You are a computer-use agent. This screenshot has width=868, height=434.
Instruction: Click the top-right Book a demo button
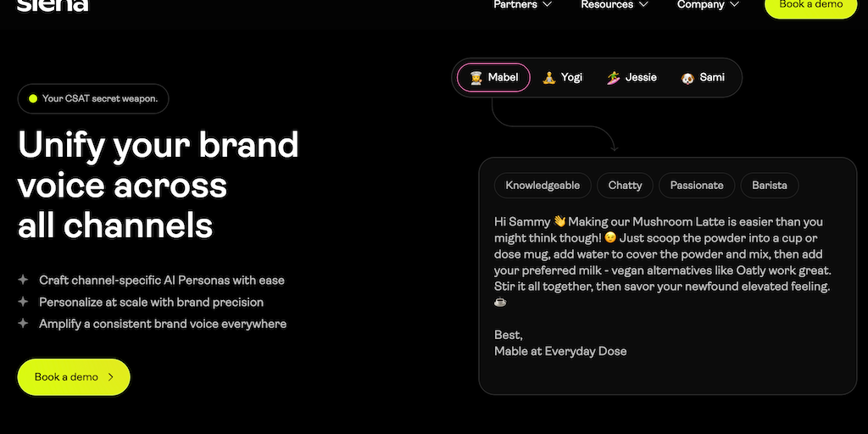click(810, 5)
